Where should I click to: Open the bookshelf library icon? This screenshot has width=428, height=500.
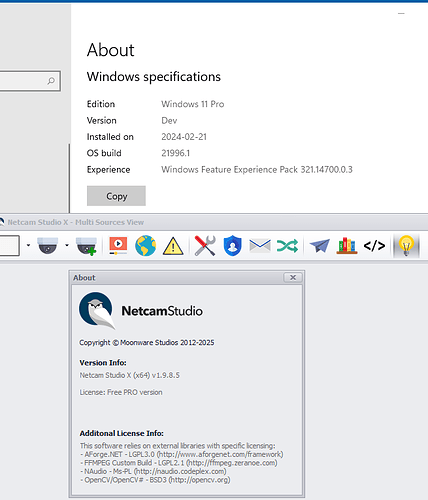tap(347, 246)
